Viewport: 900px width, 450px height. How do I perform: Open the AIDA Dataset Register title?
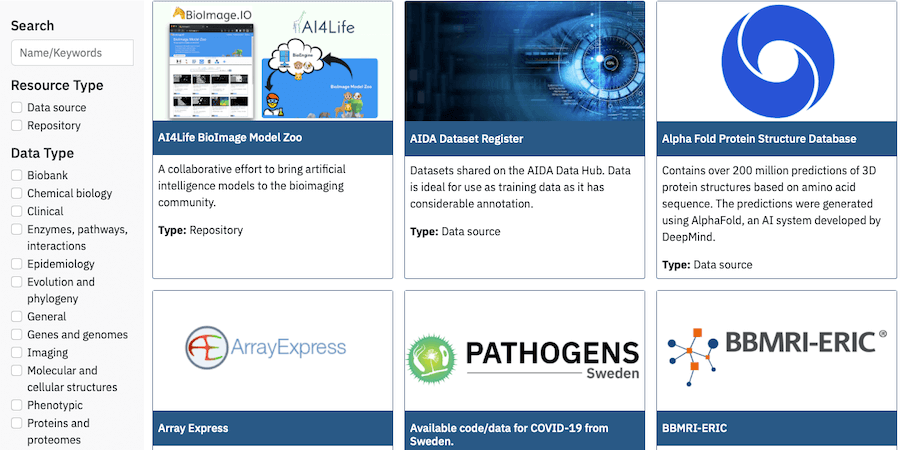tap(467, 139)
